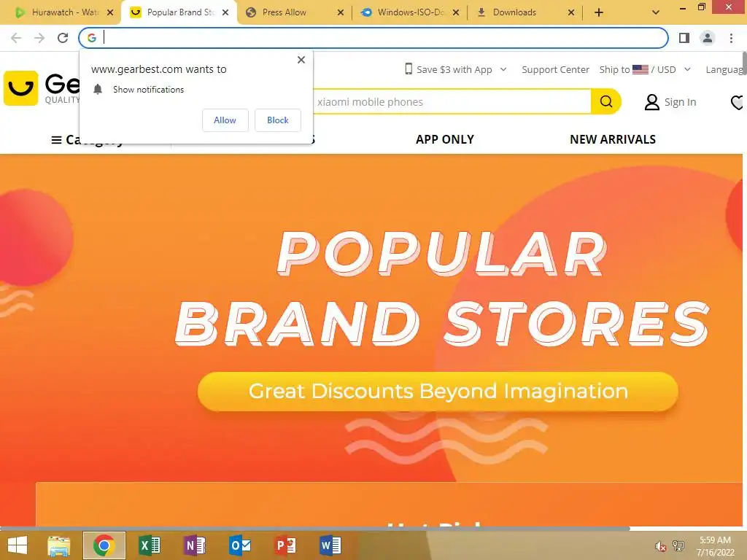Image resolution: width=747 pixels, height=560 pixels.
Task: Launch Word from the taskbar
Action: pyautogui.click(x=330, y=545)
